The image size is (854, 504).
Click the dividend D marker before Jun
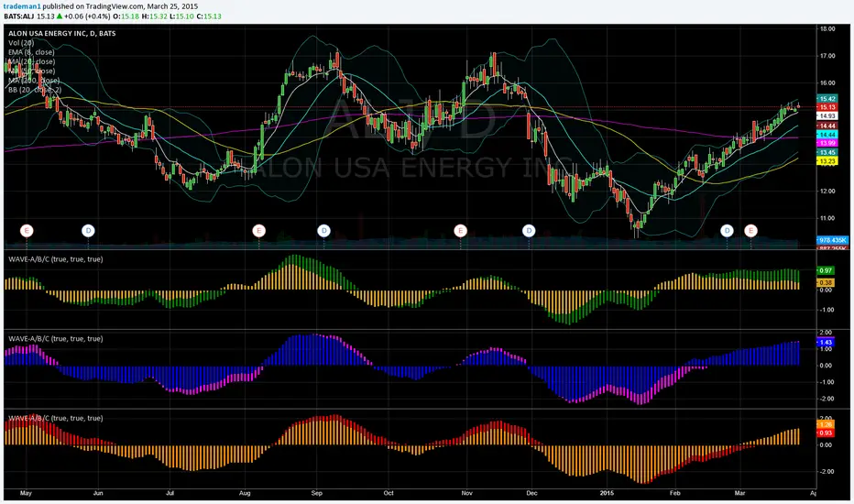point(88,231)
